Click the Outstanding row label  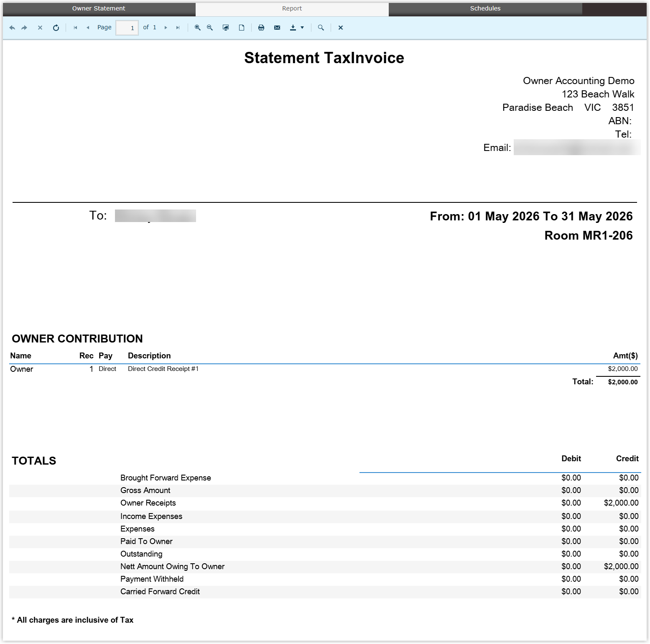[141, 554]
